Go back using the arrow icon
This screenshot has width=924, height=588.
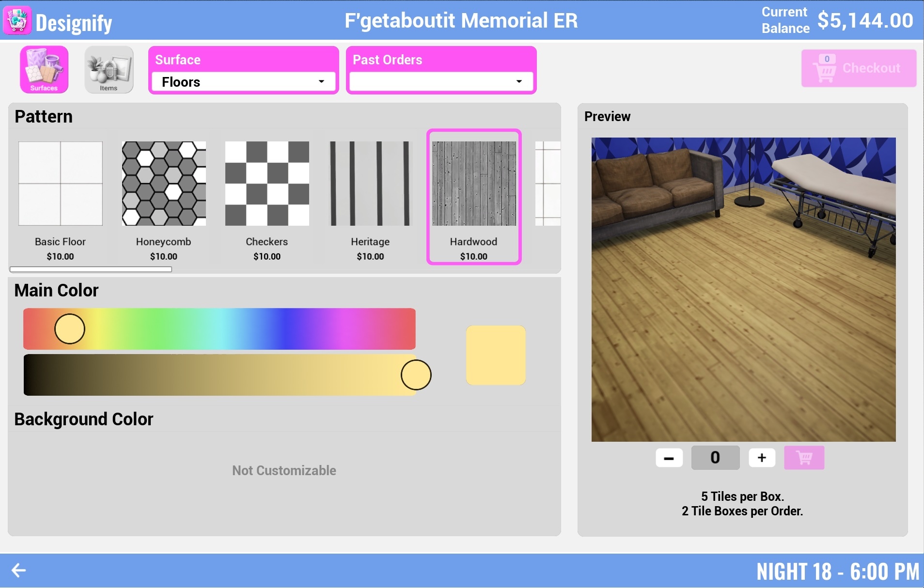pos(18,571)
